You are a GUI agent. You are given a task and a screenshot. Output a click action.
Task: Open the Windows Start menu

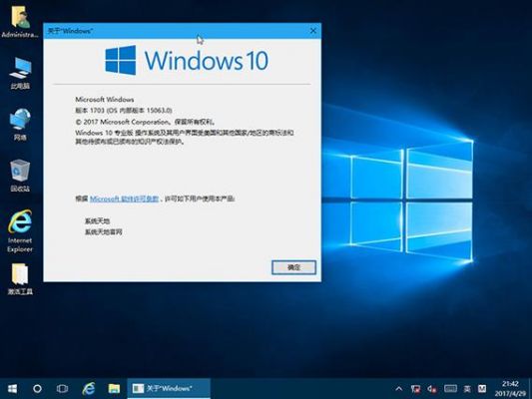pos(12,388)
